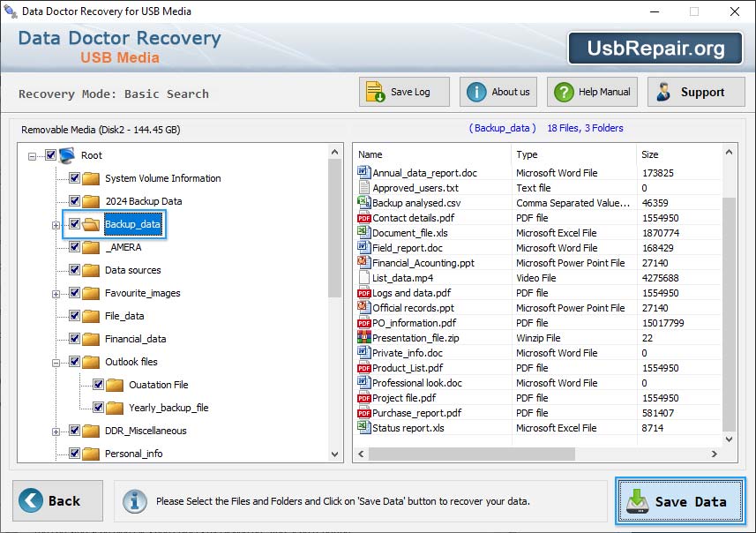Select the Project file.pdf file name
Image resolution: width=756 pixels, height=533 pixels.
pos(404,397)
